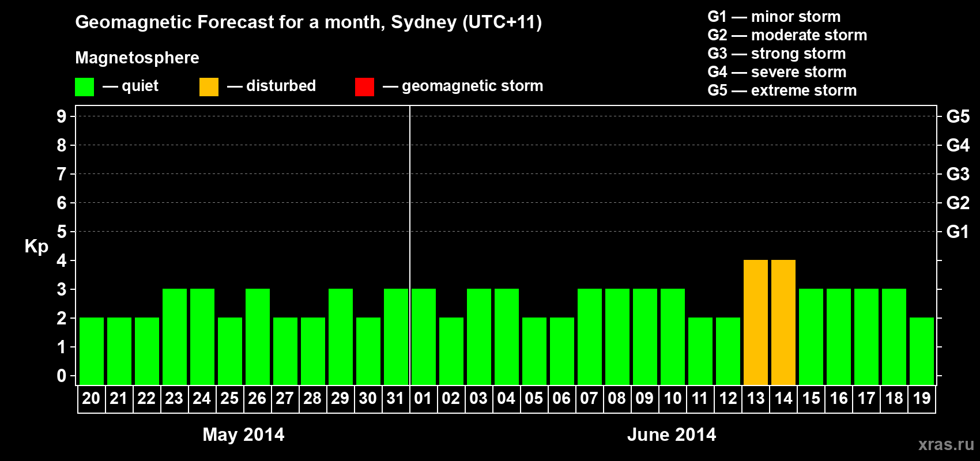The image size is (980, 461).
Task: Click the green bar for May 23
Action: point(175,337)
